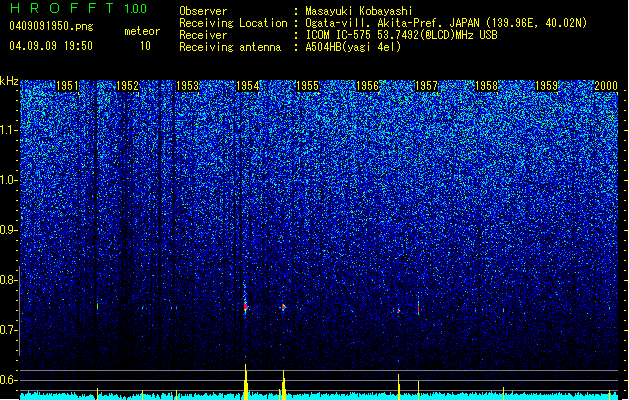Viewport: 629px width, 400px height.
Task: Click the 1.1 frequency axis label
Action: pos(9,130)
